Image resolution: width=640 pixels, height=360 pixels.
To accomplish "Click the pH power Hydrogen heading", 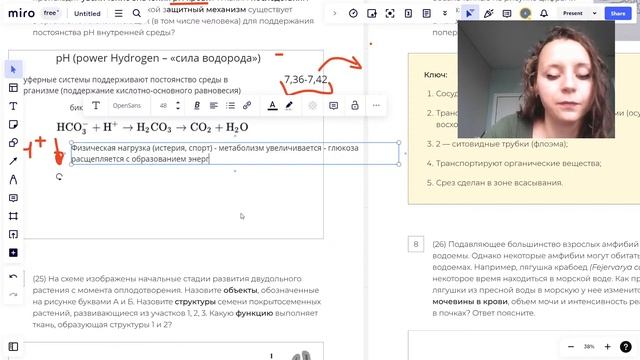I will click(x=158, y=58).
